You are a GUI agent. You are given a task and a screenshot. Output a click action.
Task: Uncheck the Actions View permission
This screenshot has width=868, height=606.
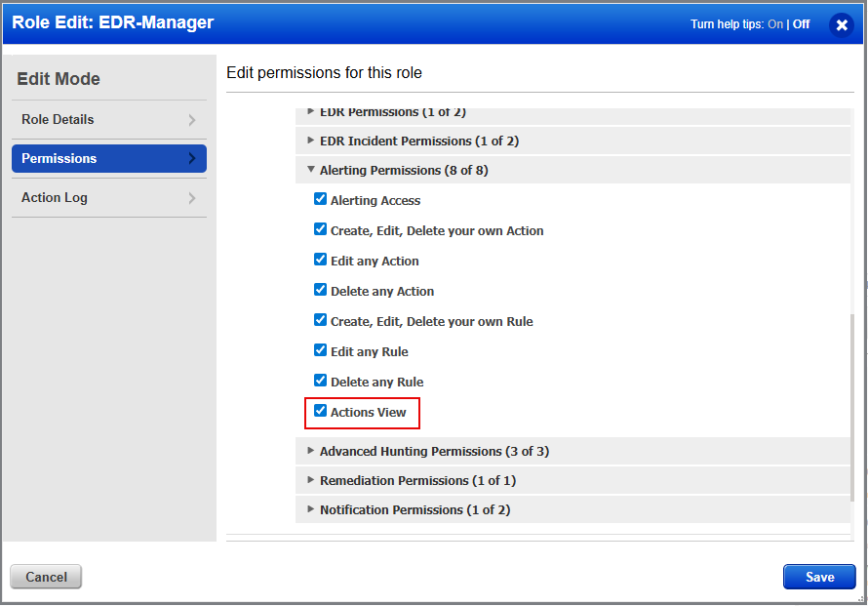[x=320, y=412]
